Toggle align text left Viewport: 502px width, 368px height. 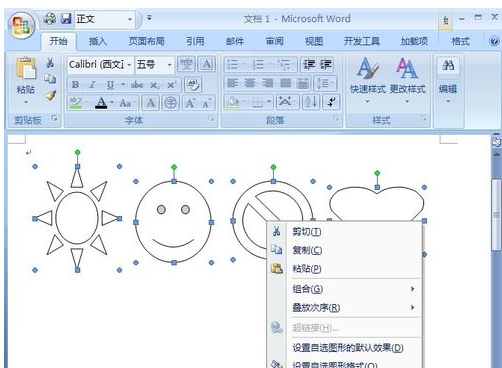click(x=233, y=83)
